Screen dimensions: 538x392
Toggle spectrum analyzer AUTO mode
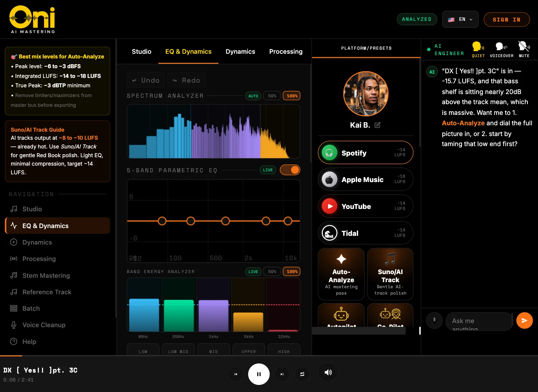tap(253, 96)
